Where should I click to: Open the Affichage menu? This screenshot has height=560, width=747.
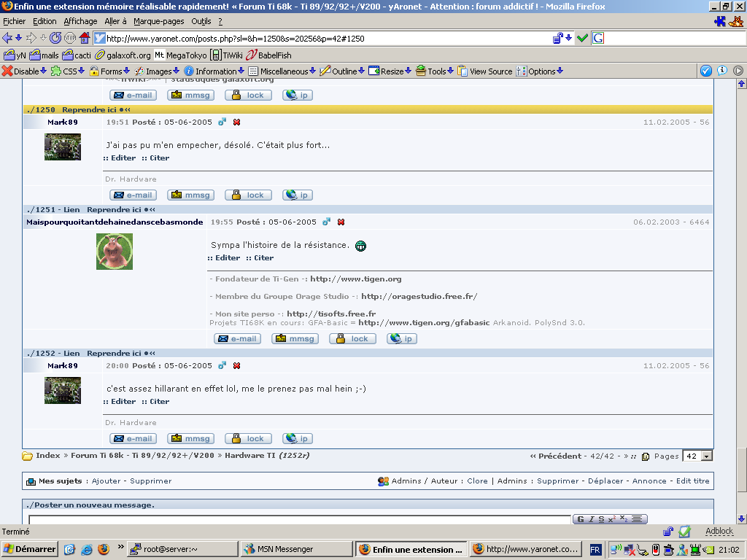click(x=80, y=21)
